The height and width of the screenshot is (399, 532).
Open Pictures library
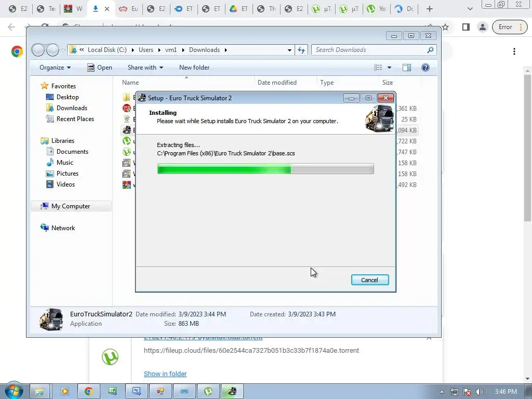[x=67, y=174]
